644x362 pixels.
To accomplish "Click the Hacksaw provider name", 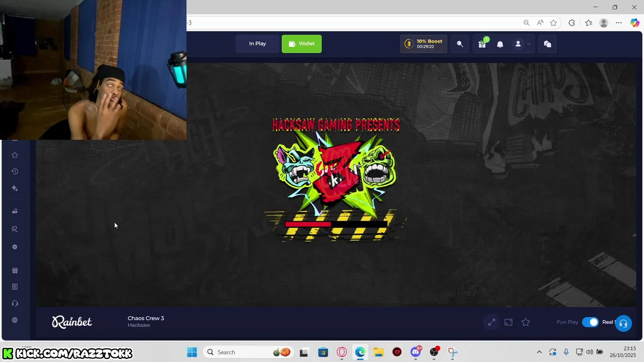I will click(139, 325).
